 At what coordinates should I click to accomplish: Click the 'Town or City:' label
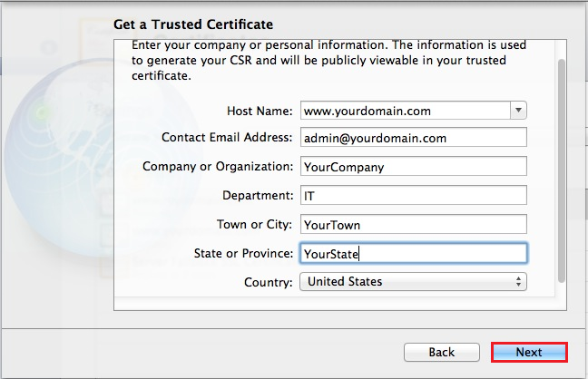tap(252, 225)
